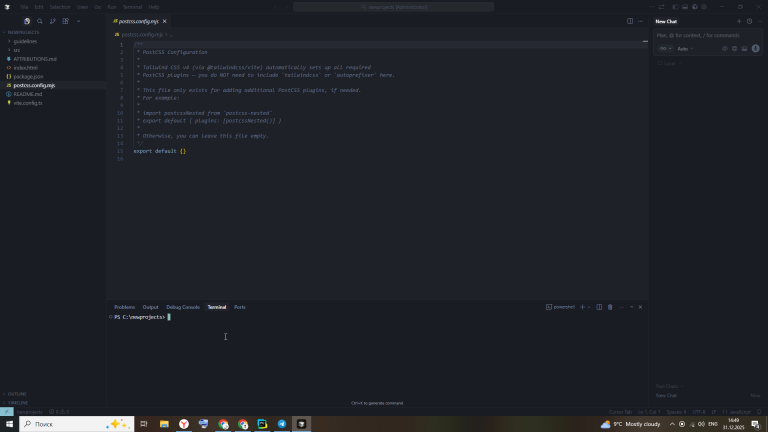Screen dimensions: 768x432
Task: Open package.json file
Action: (x=53, y=76)
